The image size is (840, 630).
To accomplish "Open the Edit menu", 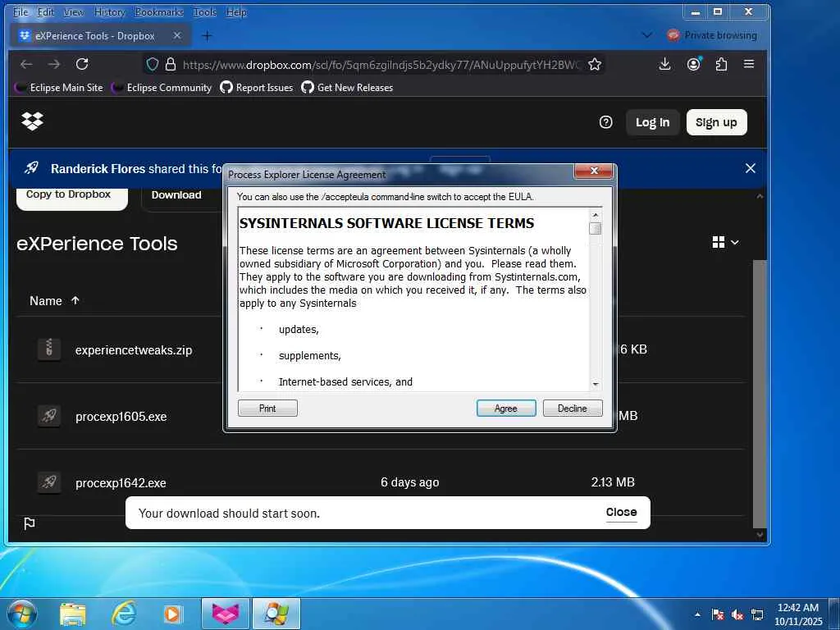I will point(46,11).
